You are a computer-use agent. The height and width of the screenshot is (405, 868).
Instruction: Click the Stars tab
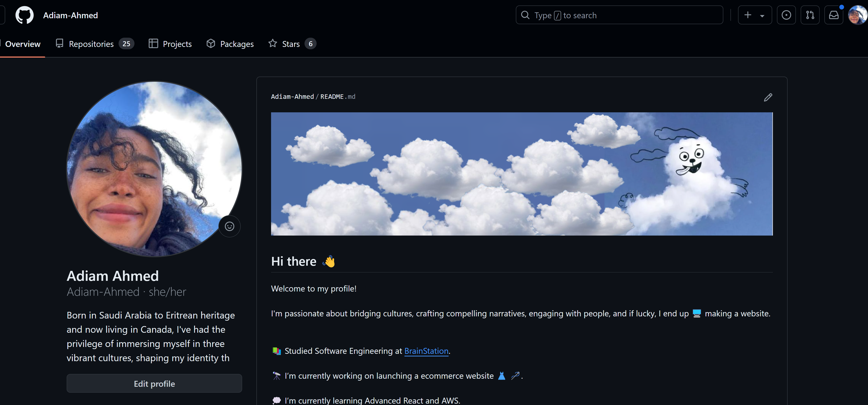tap(291, 44)
